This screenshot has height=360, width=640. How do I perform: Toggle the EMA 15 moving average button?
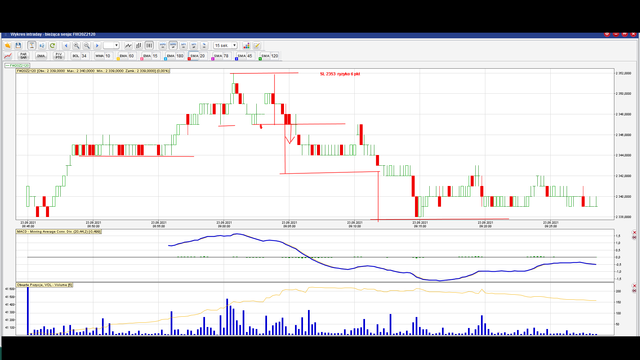point(147,56)
